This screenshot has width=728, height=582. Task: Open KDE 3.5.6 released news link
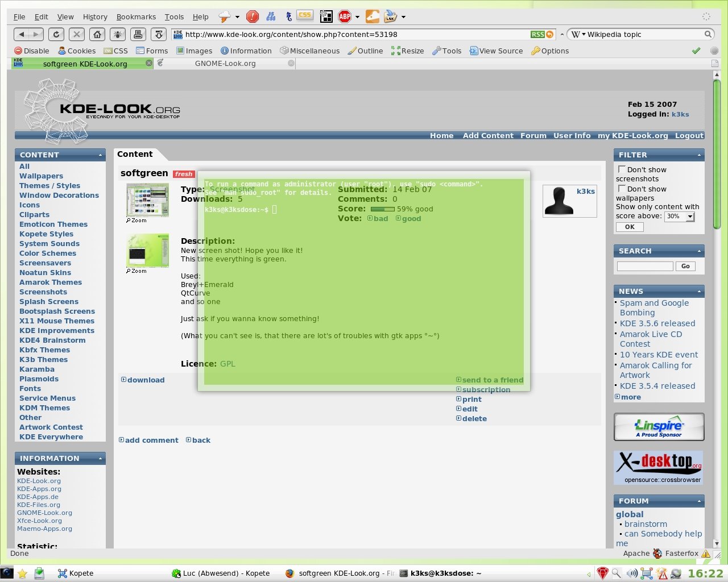click(657, 323)
